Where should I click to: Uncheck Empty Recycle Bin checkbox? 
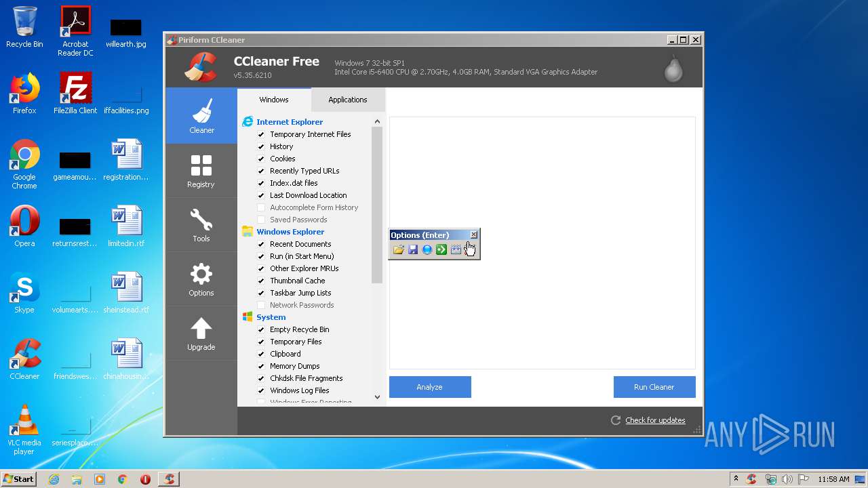point(261,329)
